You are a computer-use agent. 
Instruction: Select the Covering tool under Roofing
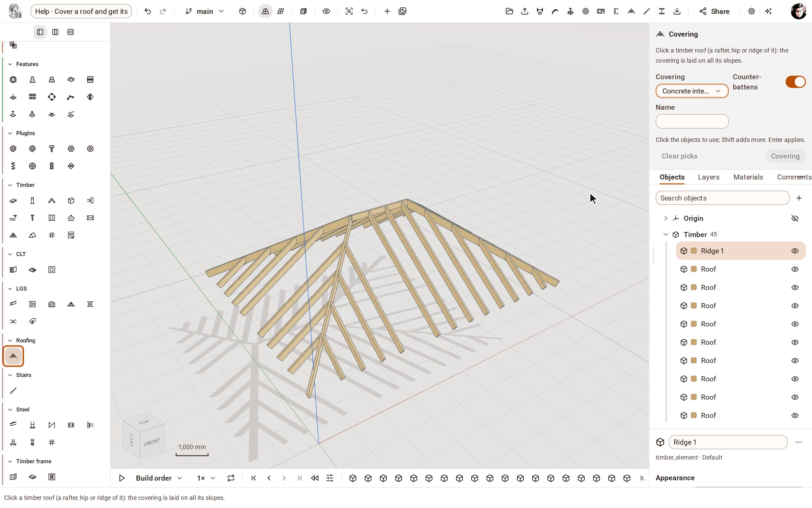(13, 356)
